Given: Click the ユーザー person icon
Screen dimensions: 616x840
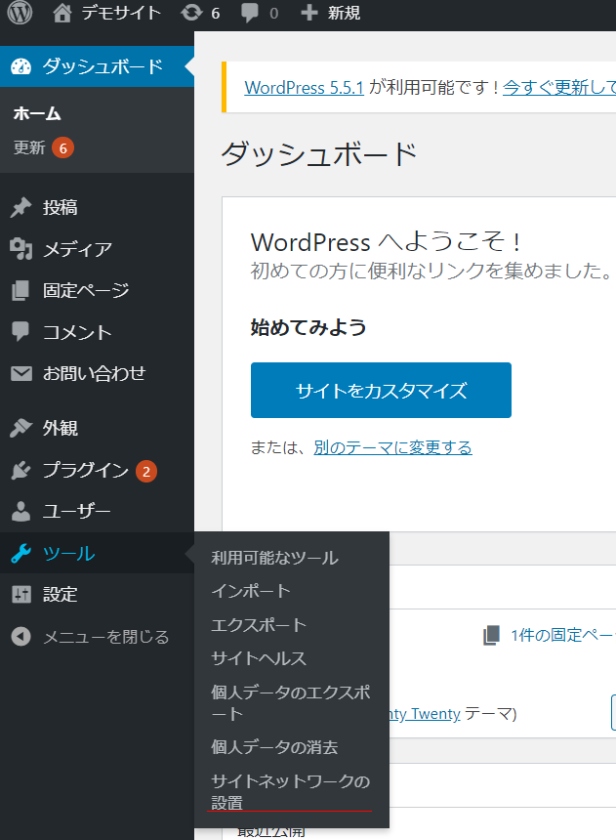Looking at the screenshot, I should click(21, 511).
